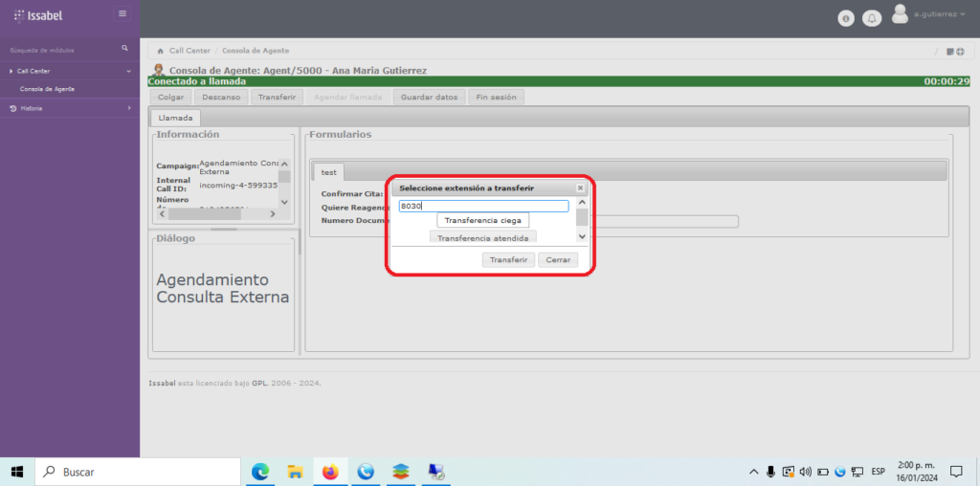Click the extension input field
Image resolution: width=980 pixels, height=486 pixels.
click(483, 206)
